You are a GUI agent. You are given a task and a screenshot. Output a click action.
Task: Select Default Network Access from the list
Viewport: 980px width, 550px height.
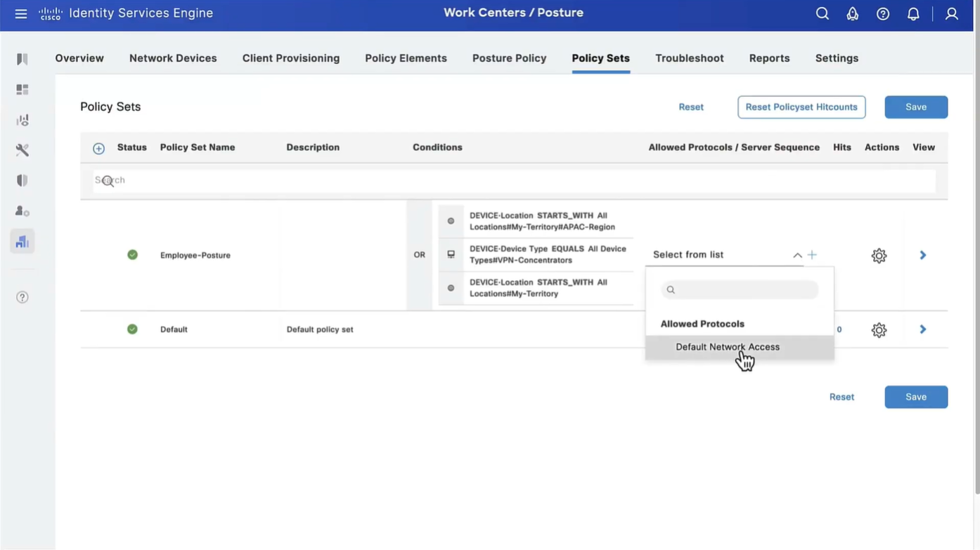[x=728, y=347]
